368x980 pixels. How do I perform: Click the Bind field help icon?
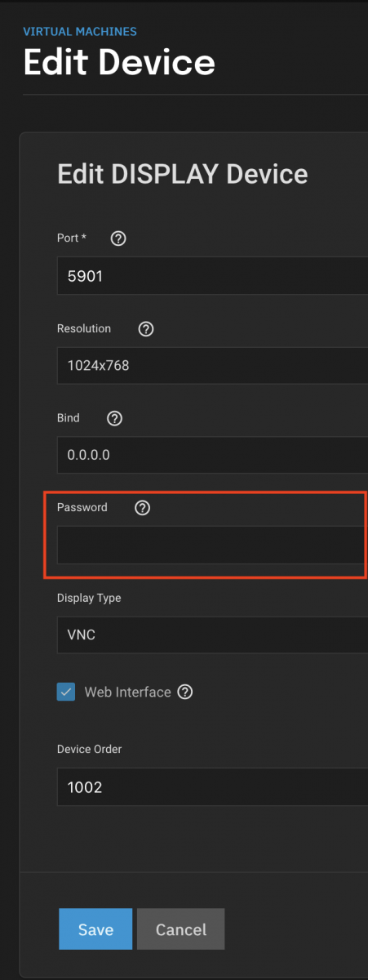pyautogui.click(x=115, y=418)
